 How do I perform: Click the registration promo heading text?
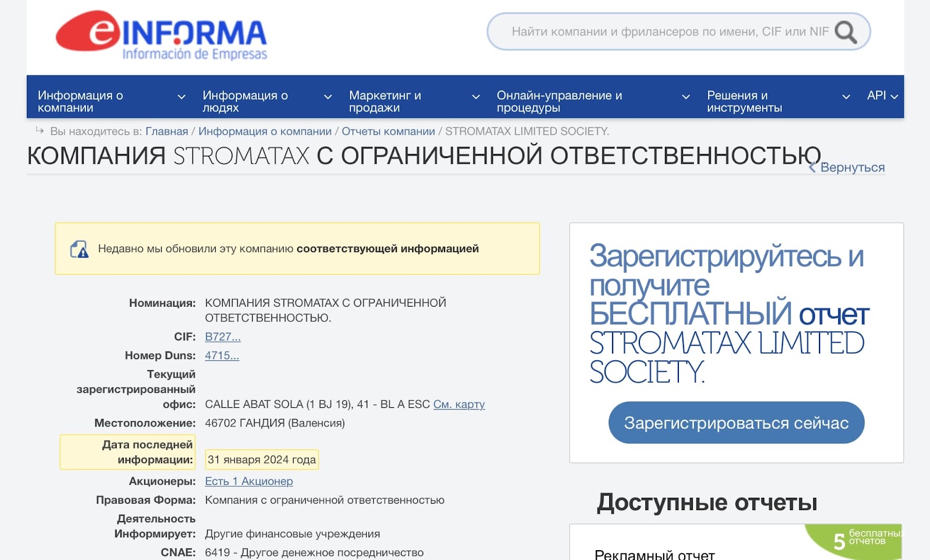[x=729, y=314]
